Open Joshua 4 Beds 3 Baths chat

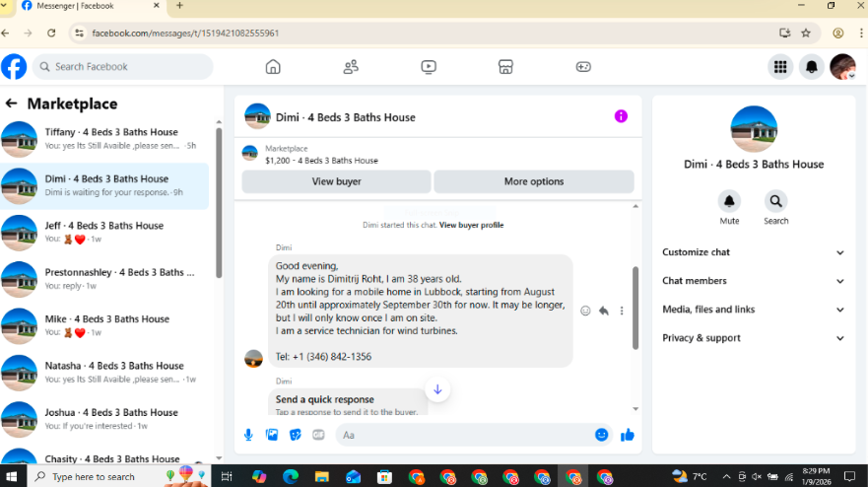click(x=104, y=419)
